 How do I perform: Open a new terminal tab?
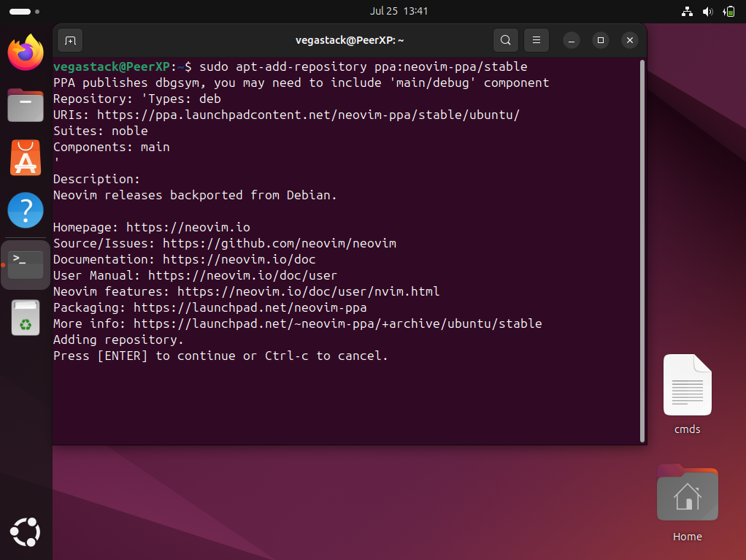[70, 40]
